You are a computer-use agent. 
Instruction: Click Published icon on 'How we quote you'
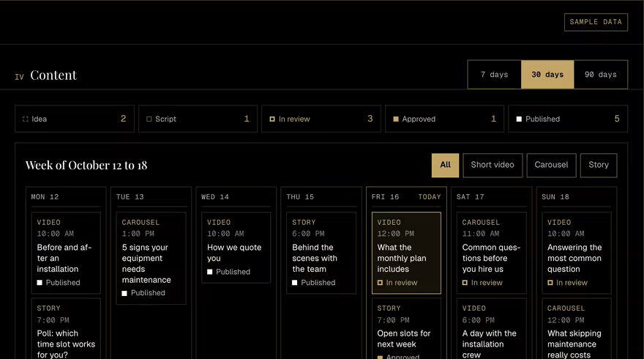coord(209,272)
